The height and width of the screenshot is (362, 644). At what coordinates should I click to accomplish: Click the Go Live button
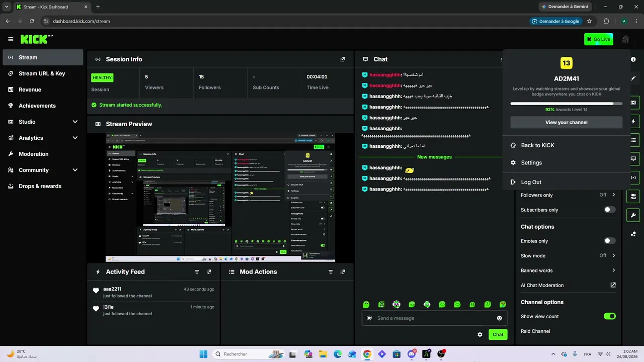coord(599,39)
